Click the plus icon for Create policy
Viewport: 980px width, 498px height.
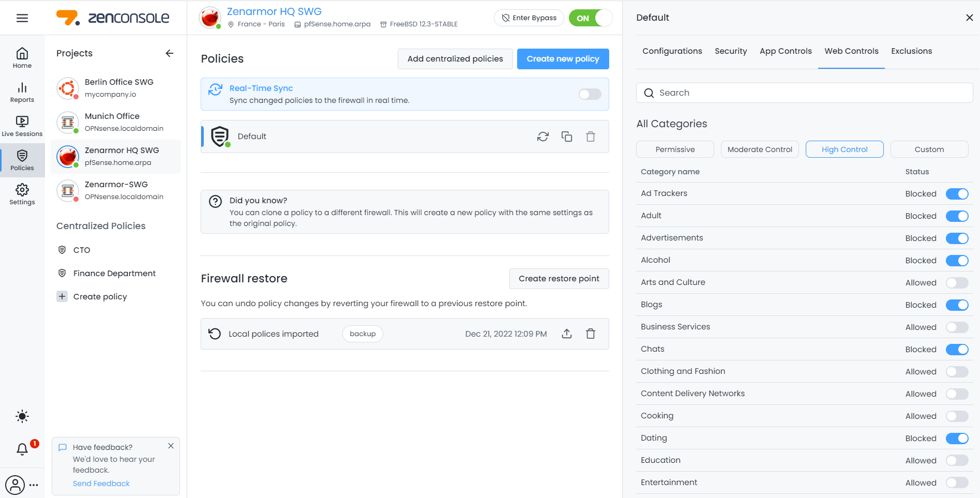click(x=62, y=296)
